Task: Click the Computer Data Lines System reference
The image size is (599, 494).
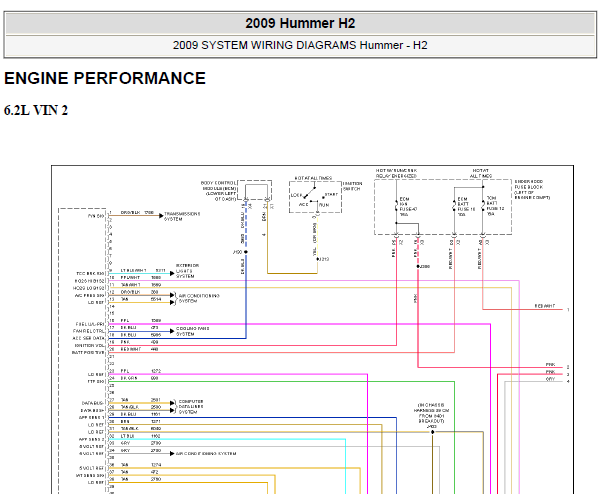Action: point(191,407)
